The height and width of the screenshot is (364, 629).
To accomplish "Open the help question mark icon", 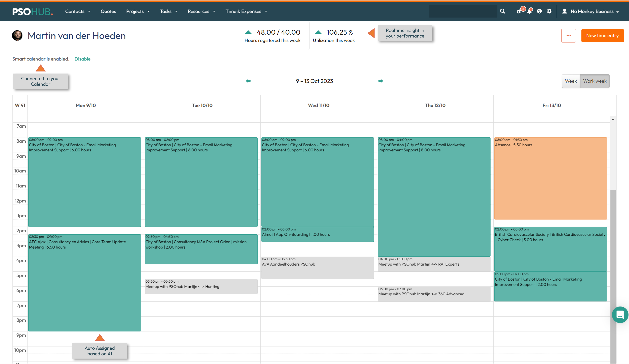I will pos(539,11).
